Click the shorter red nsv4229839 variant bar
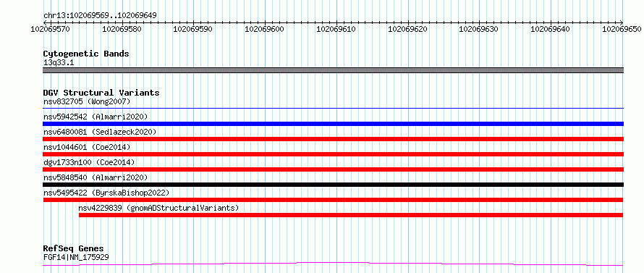The height and width of the screenshot is (273, 644). (351, 215)
